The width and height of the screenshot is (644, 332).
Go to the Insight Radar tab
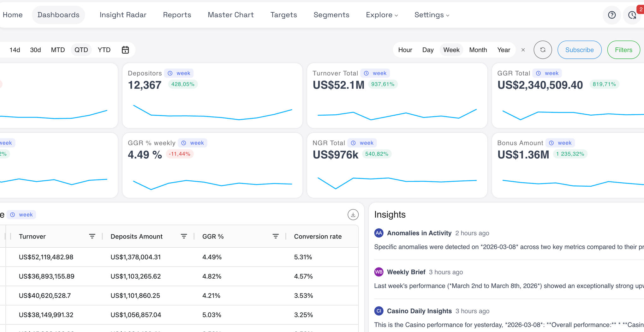123,15
